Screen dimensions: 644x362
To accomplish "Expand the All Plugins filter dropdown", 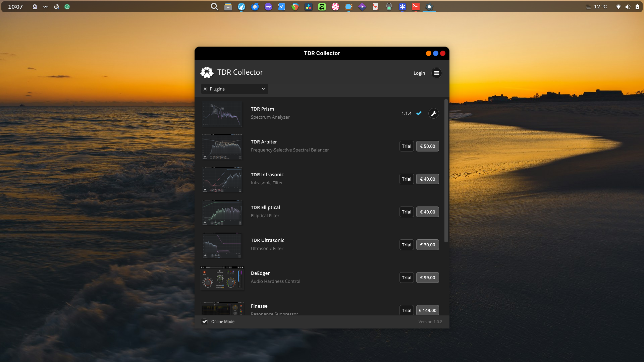I will point(234,89).
